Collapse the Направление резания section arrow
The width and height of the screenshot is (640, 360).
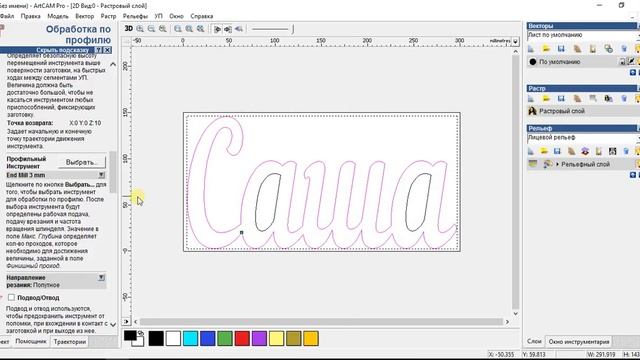point(101,278)
